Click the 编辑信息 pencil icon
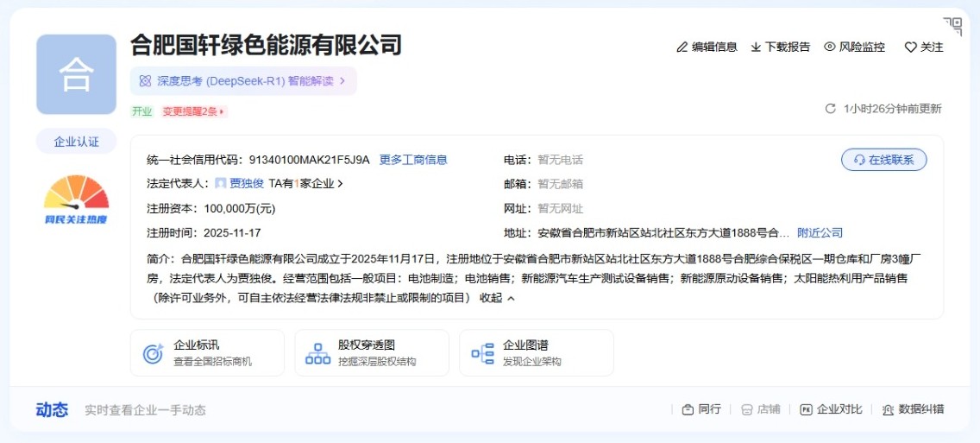 (682, 47)
